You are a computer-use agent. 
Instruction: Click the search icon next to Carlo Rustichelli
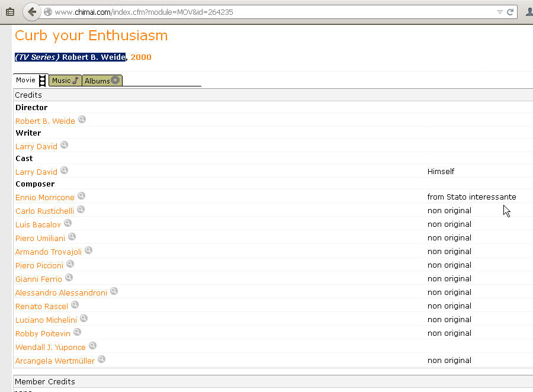81,210
